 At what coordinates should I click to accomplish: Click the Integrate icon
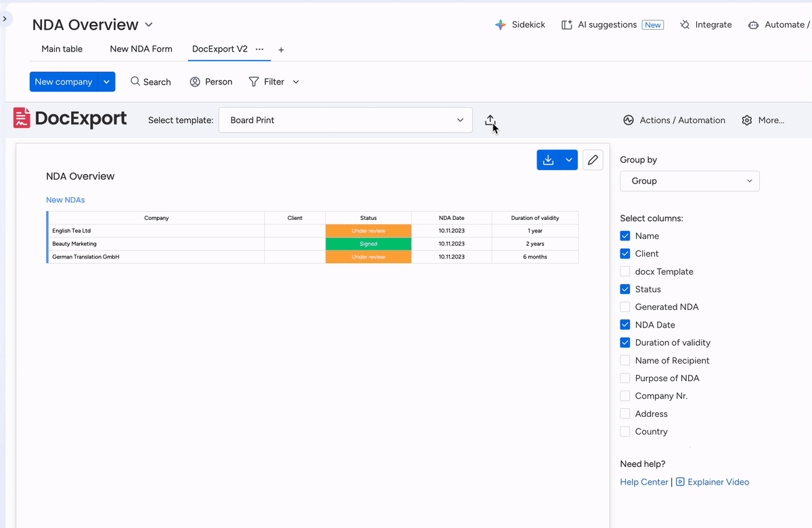tap(685, 25)
